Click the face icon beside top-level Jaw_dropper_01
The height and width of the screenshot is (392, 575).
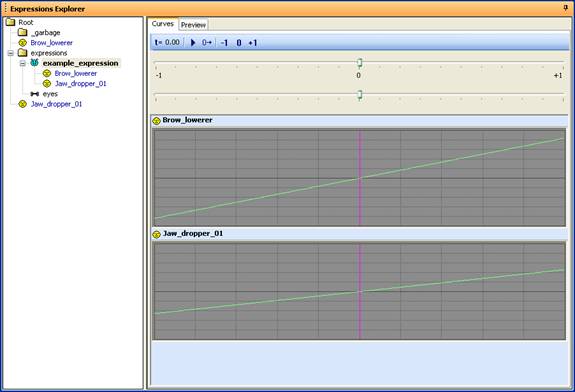pos(23,104)
